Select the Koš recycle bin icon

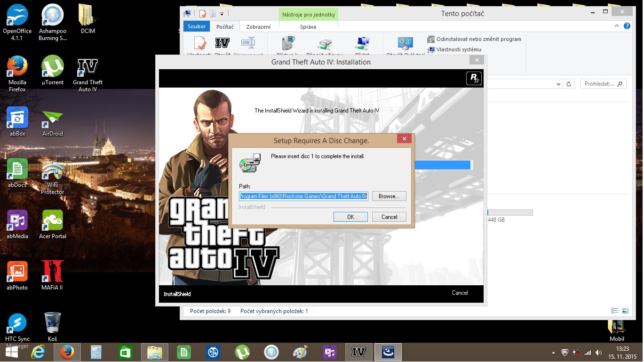tap(53, 327)
